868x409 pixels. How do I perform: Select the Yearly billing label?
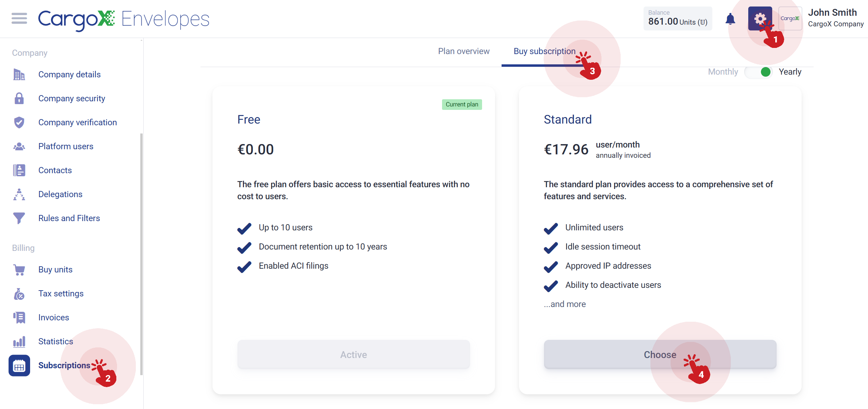tap(790, 72)
